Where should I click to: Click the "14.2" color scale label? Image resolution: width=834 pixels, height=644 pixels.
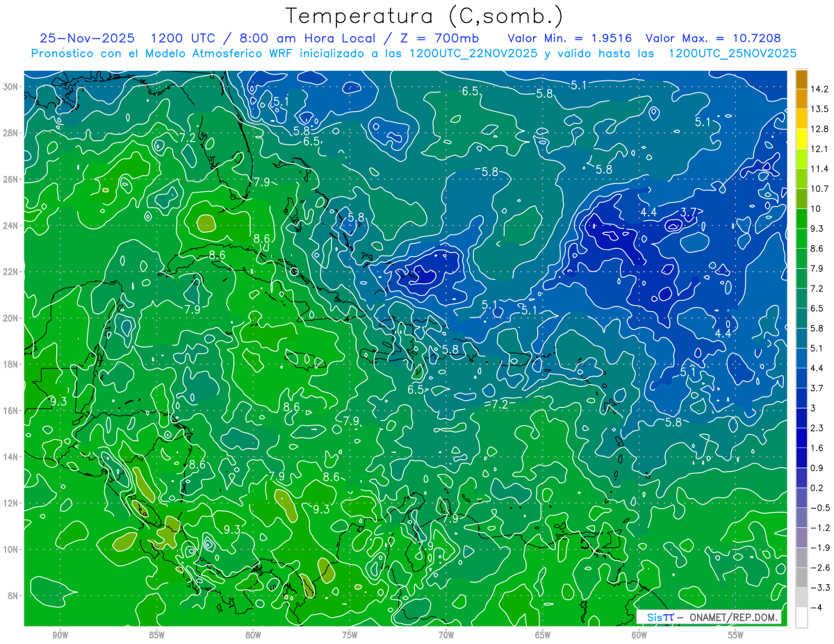pyautogui.click(x=819, y=89)
